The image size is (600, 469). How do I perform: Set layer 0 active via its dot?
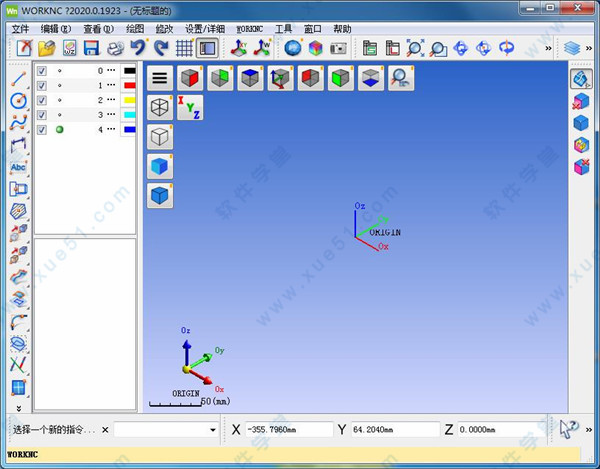point(59,71)
